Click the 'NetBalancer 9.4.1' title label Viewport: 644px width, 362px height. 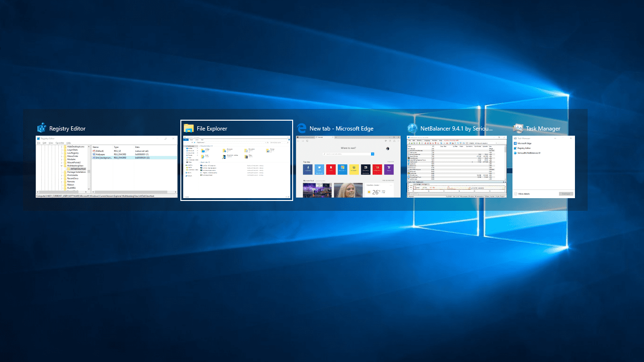tap(457, 129)
